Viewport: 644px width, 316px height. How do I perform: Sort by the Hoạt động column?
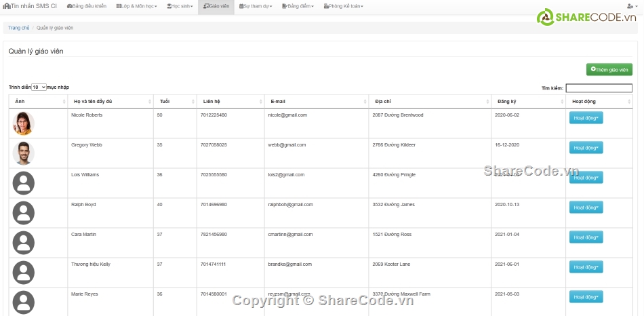point(599,102)
